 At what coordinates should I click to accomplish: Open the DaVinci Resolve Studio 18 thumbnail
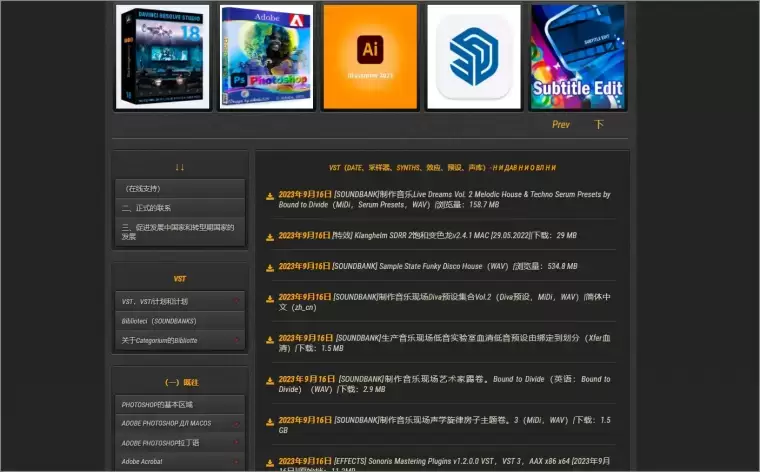pyautogui.click(x=163, y=57)
